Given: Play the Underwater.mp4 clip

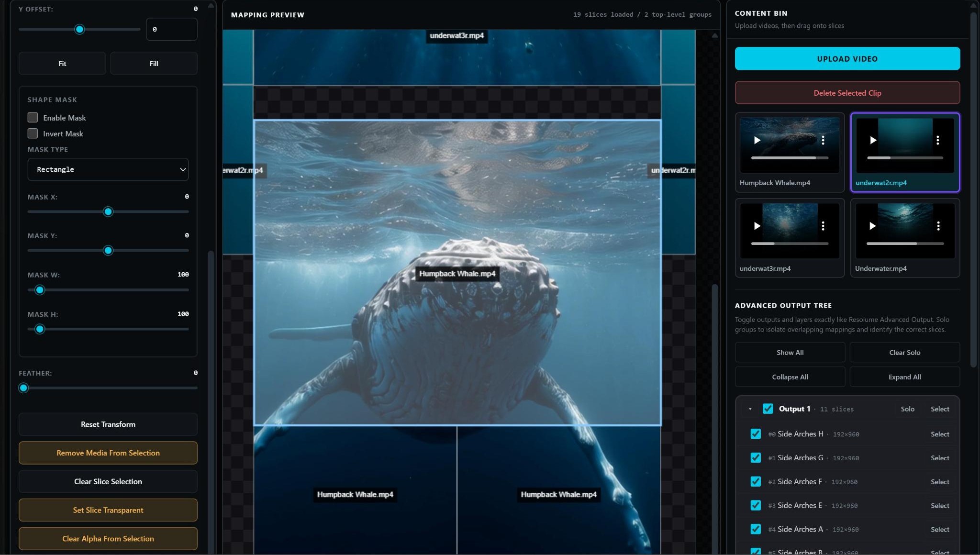Looking at the screenshot, I should (x=873, y=226).
